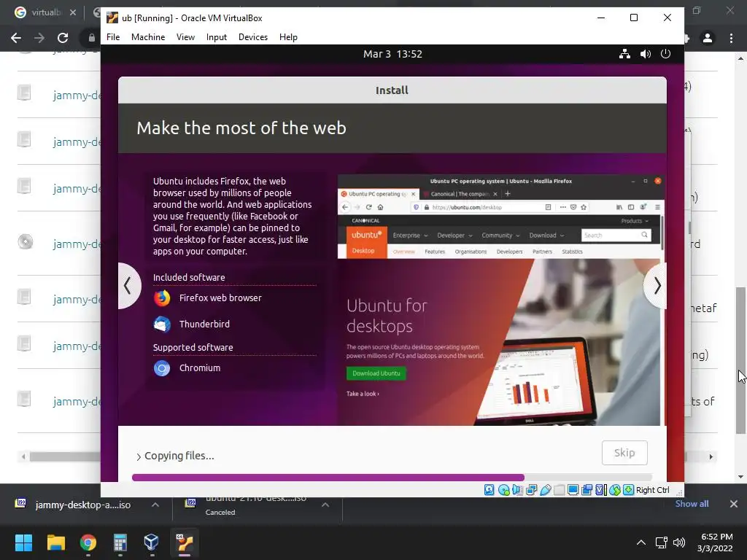This screenshot has width=747, height=560.
Task: Open the Ubuntu clock showing Mar 3 13:52
Action: pos(392,54)
